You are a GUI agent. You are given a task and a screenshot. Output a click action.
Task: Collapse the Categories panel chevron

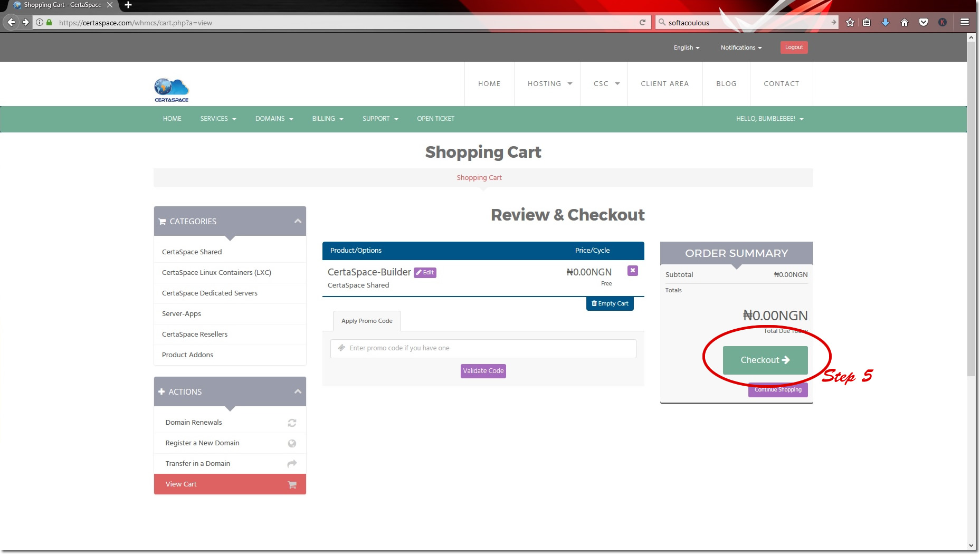[x=298, y=221]
